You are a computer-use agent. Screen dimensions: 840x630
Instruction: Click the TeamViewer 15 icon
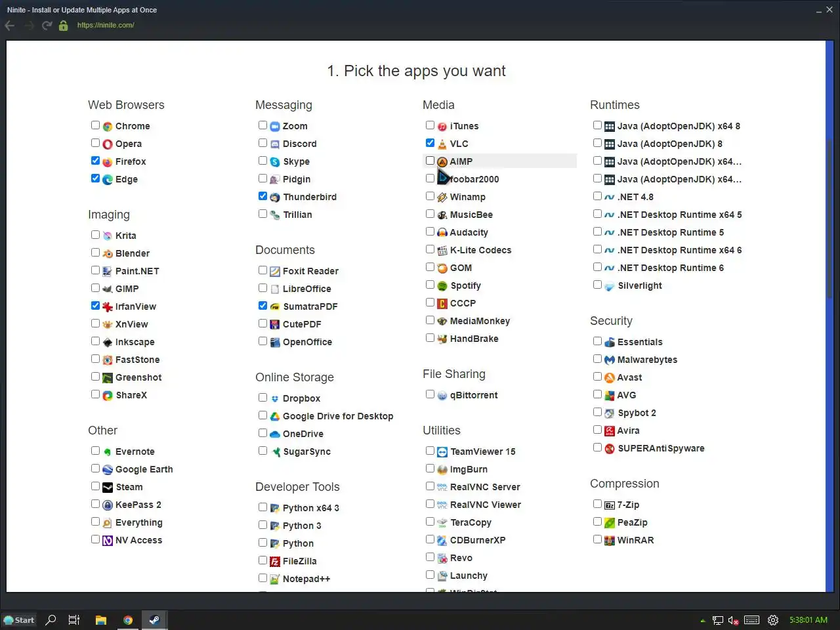click(442, 452)
